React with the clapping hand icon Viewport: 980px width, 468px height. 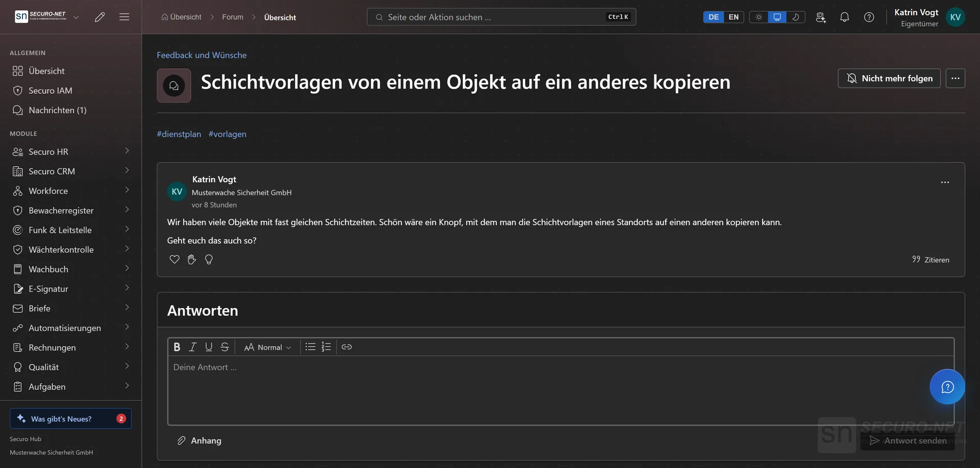tap(192, 259)
